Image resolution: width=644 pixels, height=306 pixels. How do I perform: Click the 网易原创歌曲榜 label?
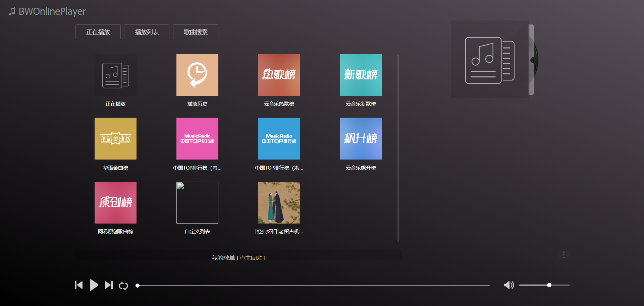pyautogui.click(x=115, y=232)
